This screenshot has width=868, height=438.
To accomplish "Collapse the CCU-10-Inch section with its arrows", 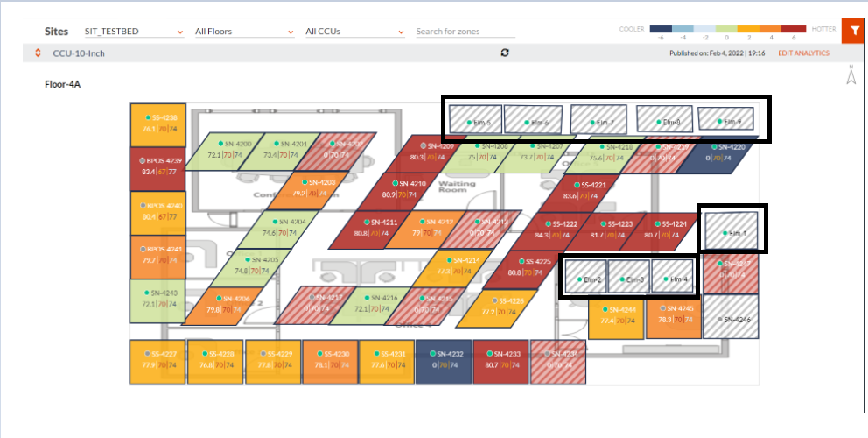I will pyautogui.click(x=38, y=53).
